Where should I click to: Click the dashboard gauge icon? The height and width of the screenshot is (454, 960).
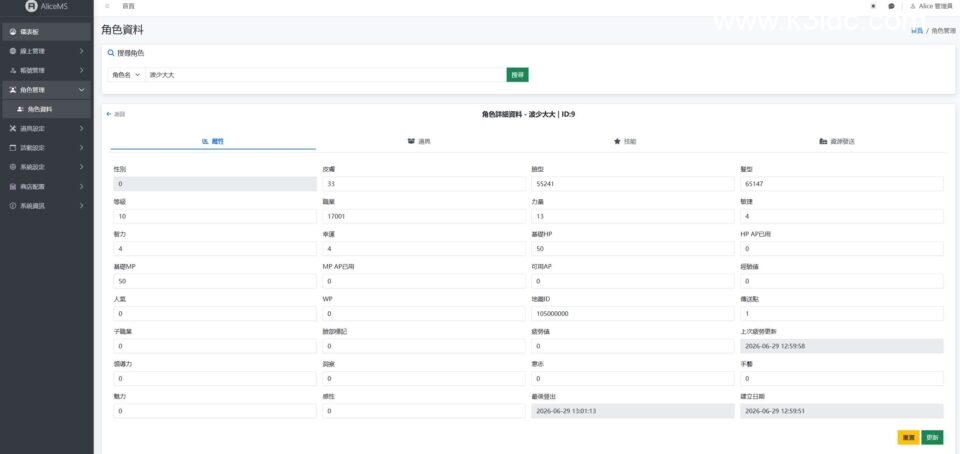coord(13,32)
